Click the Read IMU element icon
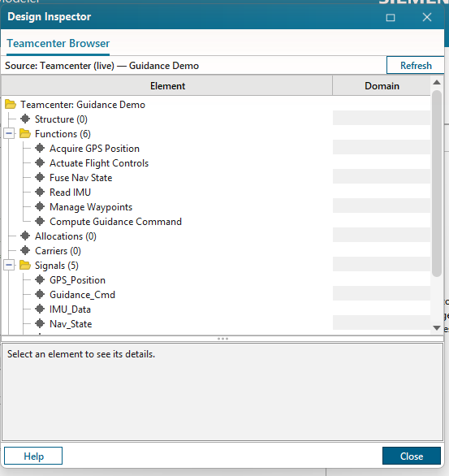Image resolution: width=449 pixels, height=476 pixels. tap(40, 192)
